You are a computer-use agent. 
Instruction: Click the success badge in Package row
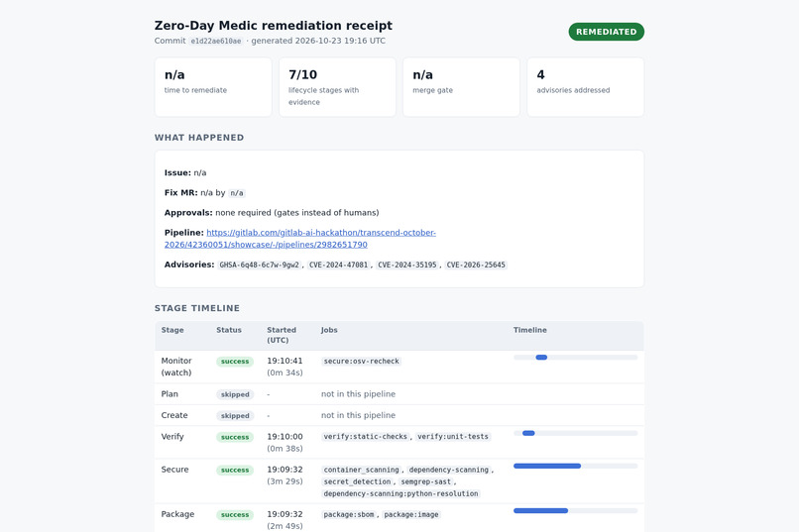point(235,515)
